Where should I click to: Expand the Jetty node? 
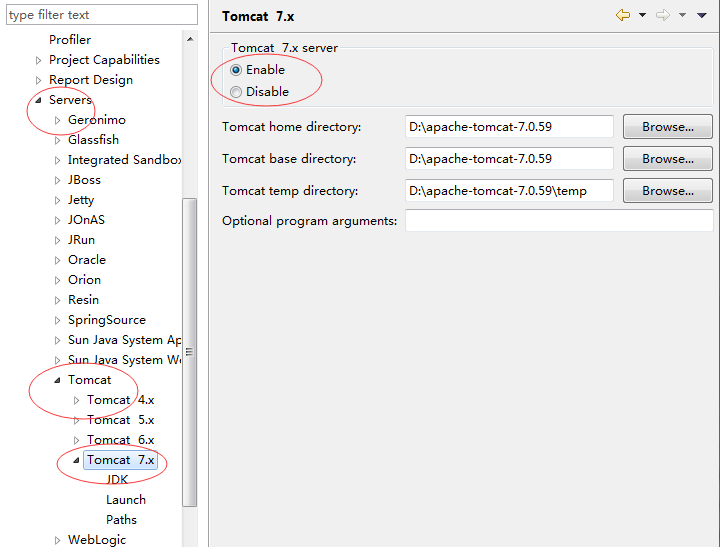click(x=57, y=200)
